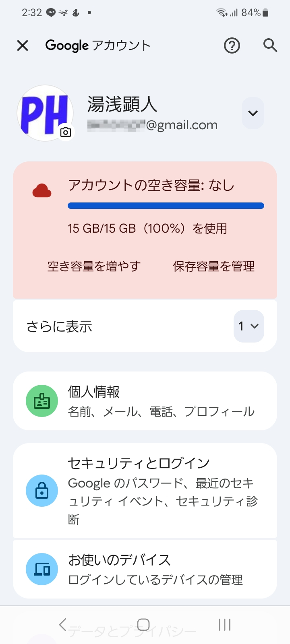Tap the red cloud storage icon
290x644 pixels.
click(x=42, y=190)
